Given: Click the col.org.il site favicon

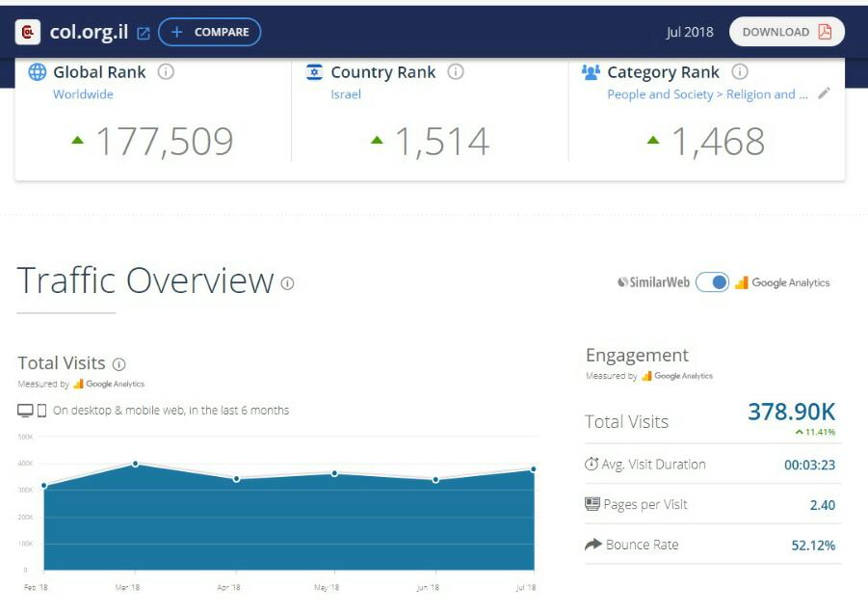Looking at the screenshot, I should (x=28, y=32).
